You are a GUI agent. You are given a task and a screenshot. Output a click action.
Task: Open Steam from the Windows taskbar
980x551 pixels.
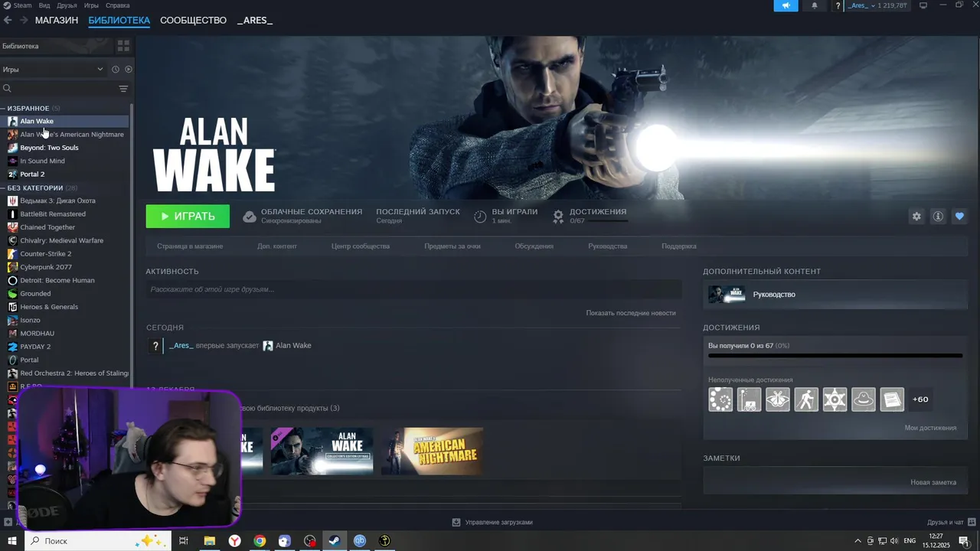point(335,541)
